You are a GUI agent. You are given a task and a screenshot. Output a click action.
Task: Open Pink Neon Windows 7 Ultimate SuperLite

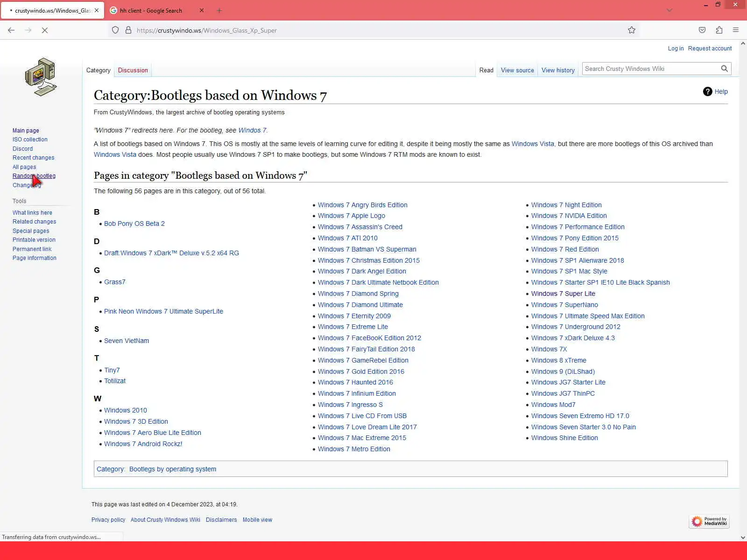163,311
